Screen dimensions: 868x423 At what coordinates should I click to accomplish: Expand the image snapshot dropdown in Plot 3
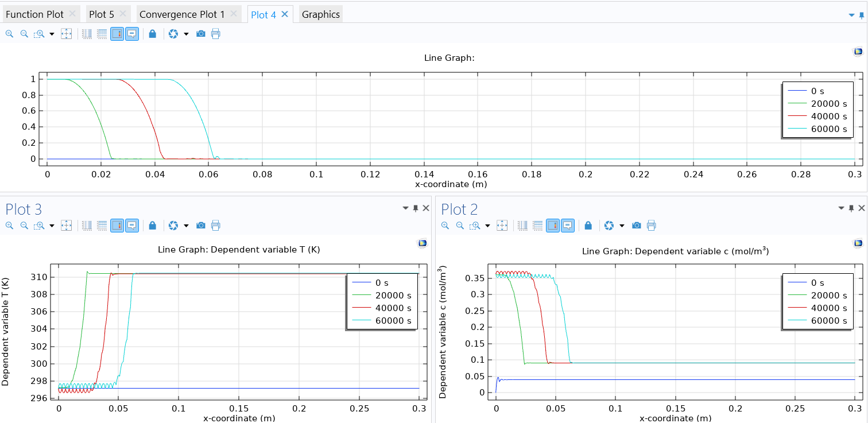(186, 226)
